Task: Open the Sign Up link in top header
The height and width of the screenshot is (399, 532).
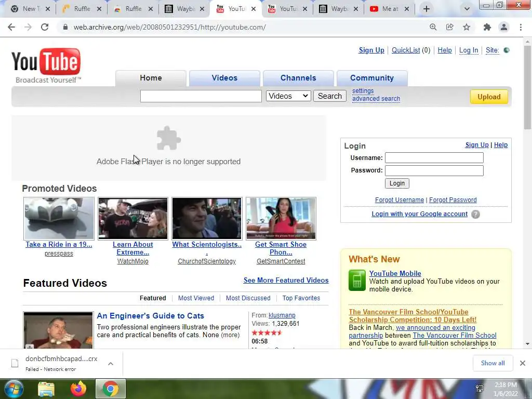Action: click(x=371, y=50)
